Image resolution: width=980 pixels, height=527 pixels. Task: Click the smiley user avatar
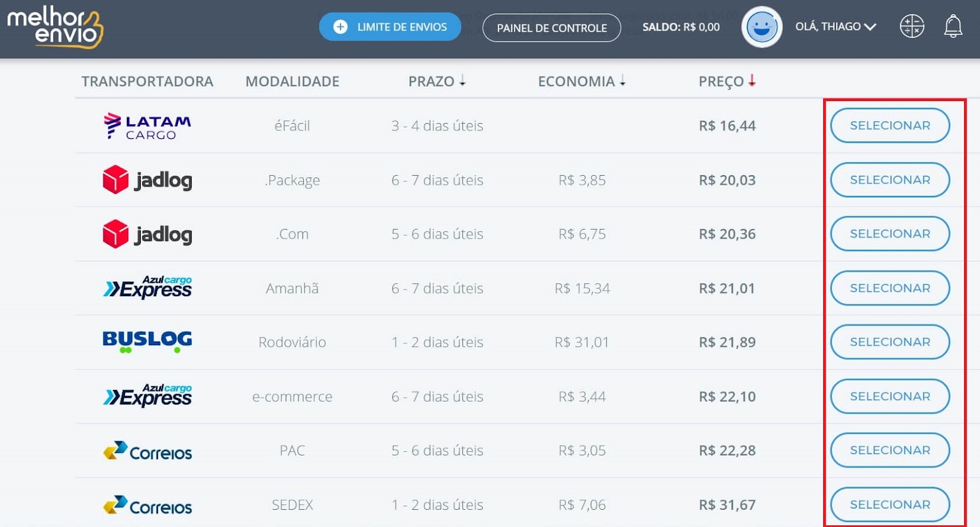(761, 27)
